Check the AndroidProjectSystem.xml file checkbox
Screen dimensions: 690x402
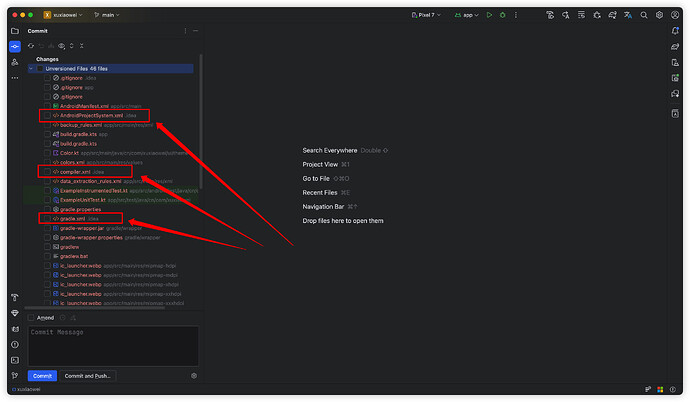[x=46, y=115]
